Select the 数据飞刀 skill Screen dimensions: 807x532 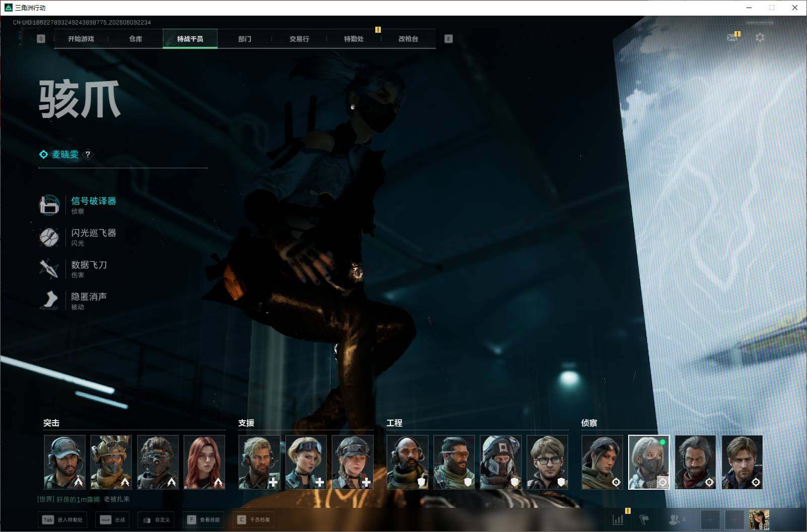click(74, 269)
